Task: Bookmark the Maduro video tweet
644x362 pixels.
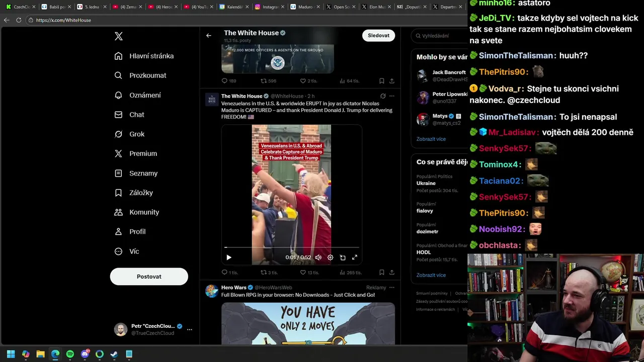Action: [381, 273]
